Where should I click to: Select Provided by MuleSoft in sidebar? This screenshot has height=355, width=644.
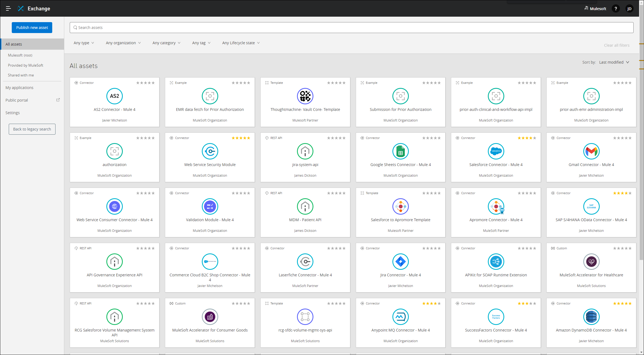(25, 65)
